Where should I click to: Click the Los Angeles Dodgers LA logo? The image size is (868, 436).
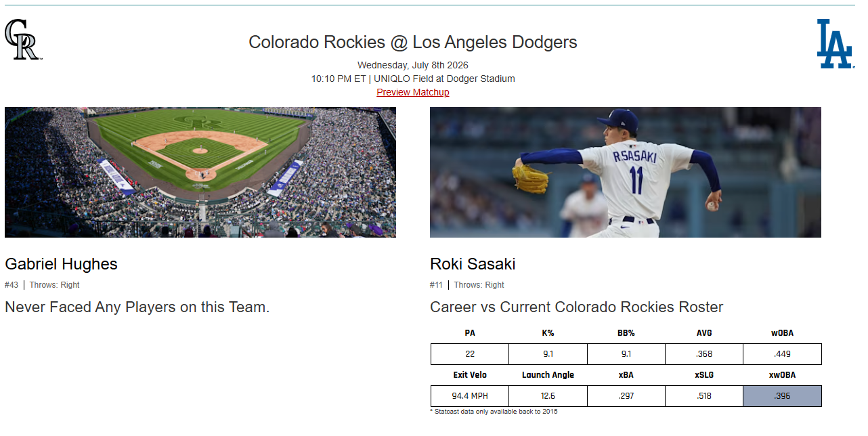pos(835,43)
